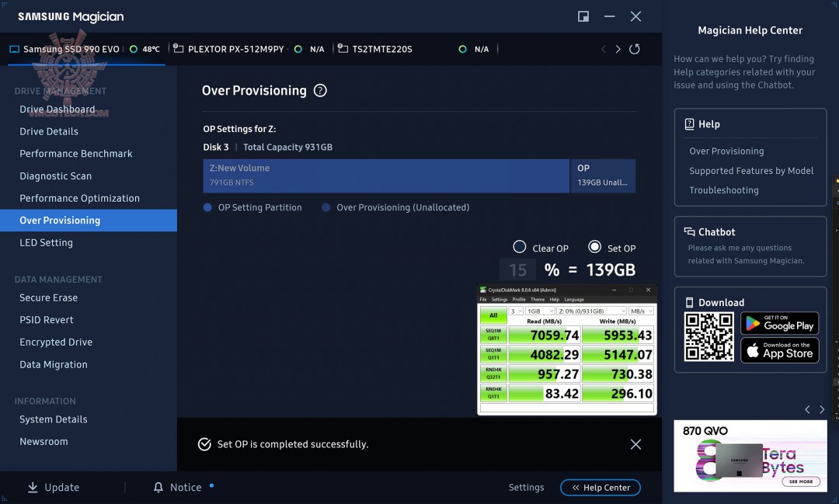Click the right chevron to scroll drive tabs
839x504 pixels.
pyautogui.click(x=618, y=48)
